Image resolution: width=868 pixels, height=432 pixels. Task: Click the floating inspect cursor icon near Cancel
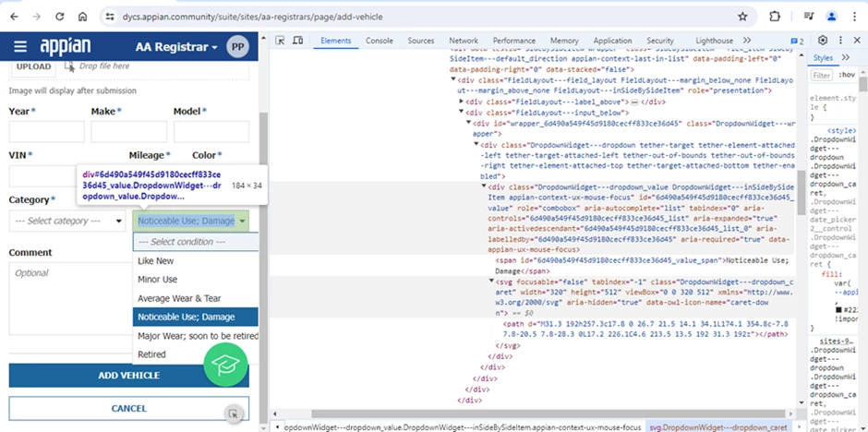pos(234,414)
